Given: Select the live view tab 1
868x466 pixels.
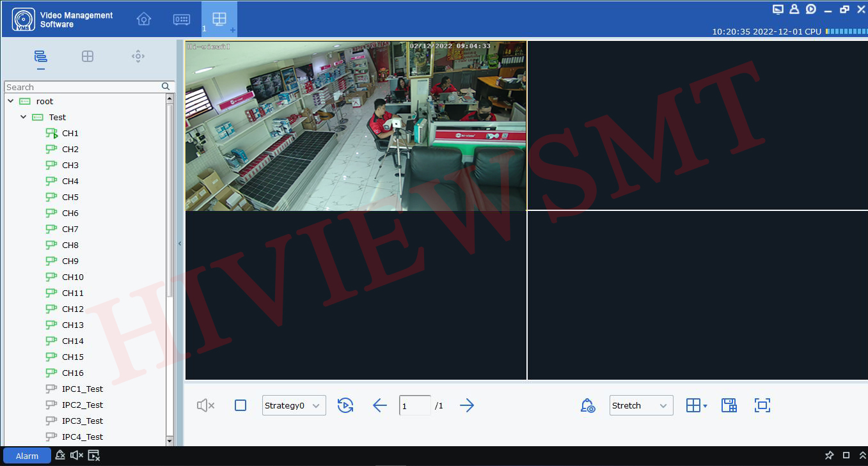Looking at the screenshot, I should click(219, 19).
